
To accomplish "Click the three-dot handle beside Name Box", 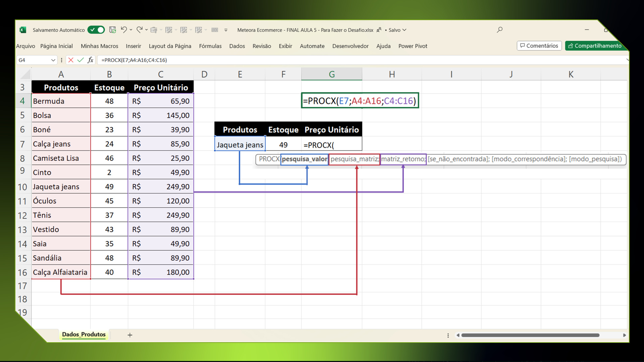I will 61,60.
